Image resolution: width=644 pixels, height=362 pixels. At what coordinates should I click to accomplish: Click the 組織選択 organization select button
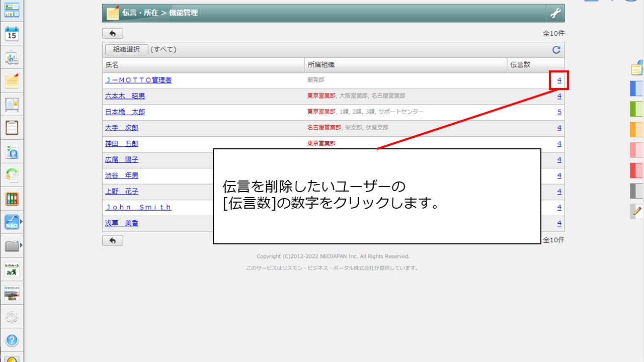coord(126,50)
